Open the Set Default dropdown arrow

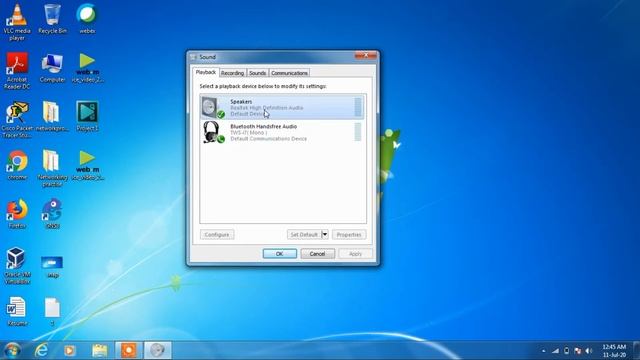point(325,234)
